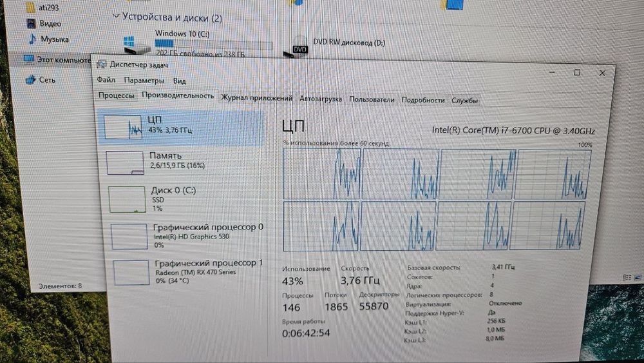
Task: Click the Музыка note icon
Action: click(32, 39)
